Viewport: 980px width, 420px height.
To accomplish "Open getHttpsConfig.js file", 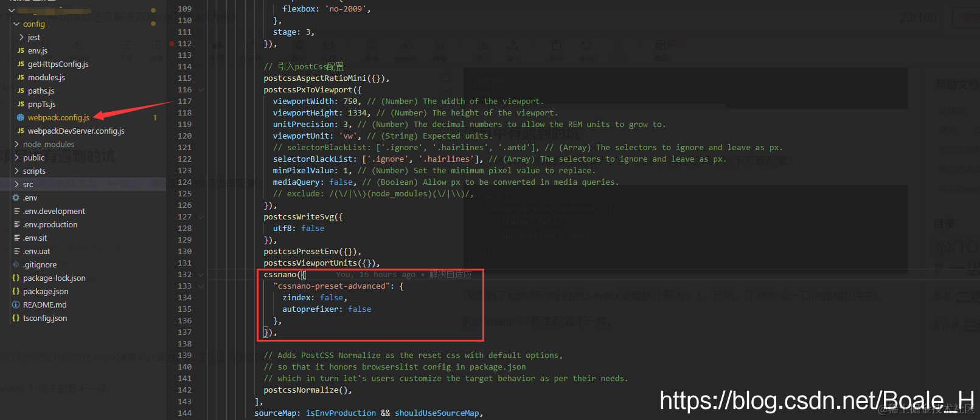I will coord(58,64).
